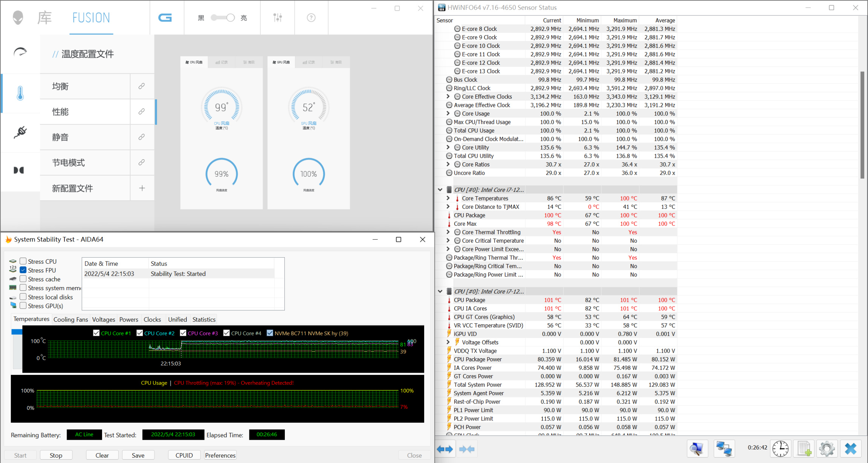Click the CPUID button

[184, 455]
